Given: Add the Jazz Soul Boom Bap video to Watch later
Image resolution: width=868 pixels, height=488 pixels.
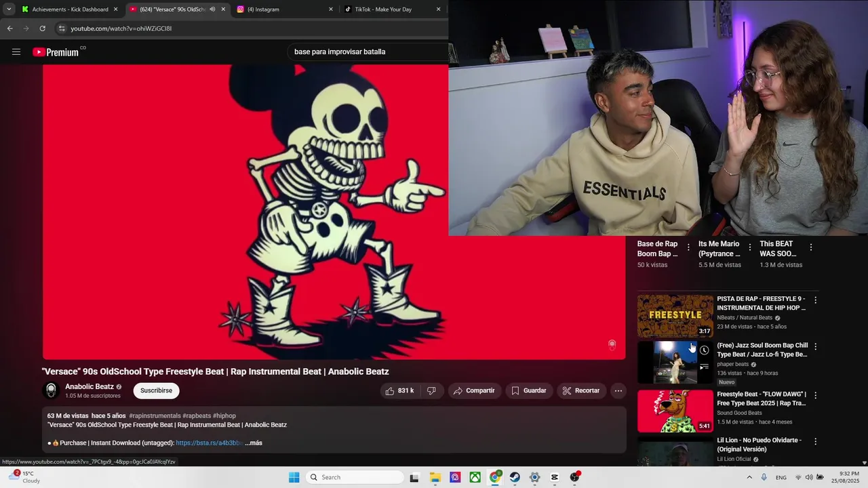Looking at the screenshot, I should [x=705, y=350].
